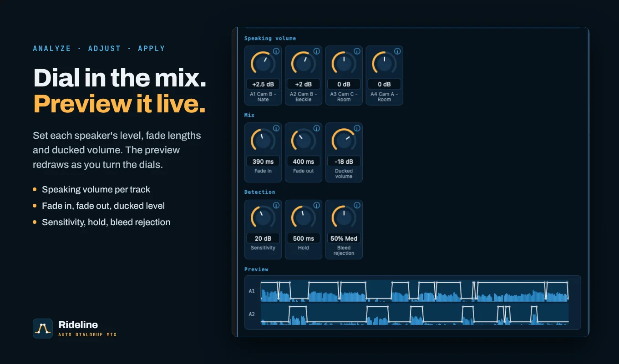Image resolution: width=619 pixels, height=364 pixels.
Task: Click the A1 preview waveform track
Action: [x=415, y=291]
